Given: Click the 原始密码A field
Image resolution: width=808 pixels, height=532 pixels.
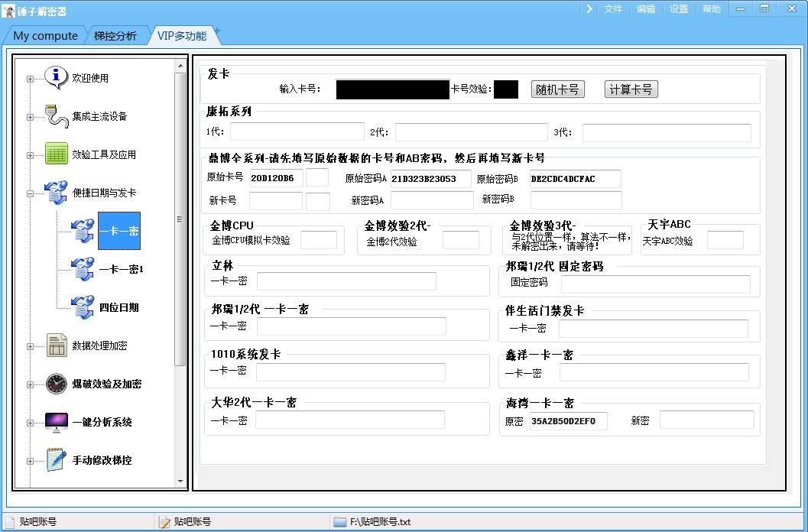Looking at the screenshot, I should [x=431, y=178].
